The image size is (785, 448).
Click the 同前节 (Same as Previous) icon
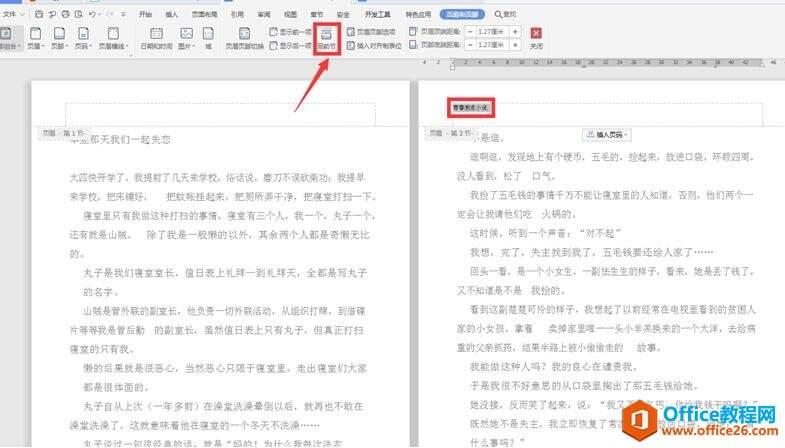tap(326, 38)
